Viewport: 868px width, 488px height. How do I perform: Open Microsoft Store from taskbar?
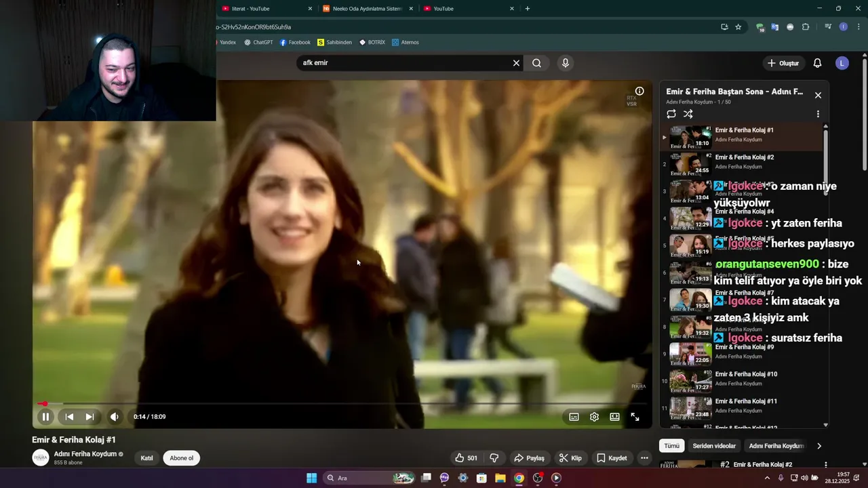[481, 478]
